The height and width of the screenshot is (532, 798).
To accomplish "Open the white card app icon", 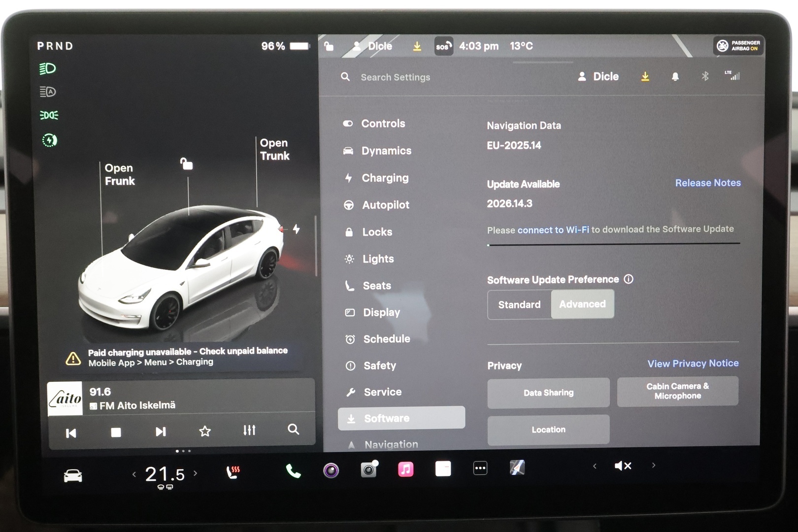I will pyautogui.click(x=443, y=468).
